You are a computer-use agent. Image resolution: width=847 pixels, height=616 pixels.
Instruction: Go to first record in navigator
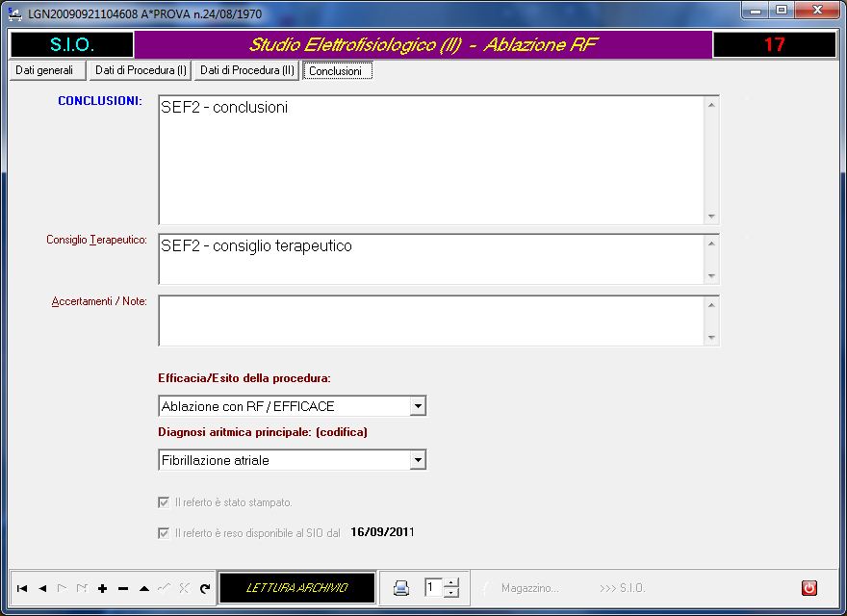tap(22, 588)
